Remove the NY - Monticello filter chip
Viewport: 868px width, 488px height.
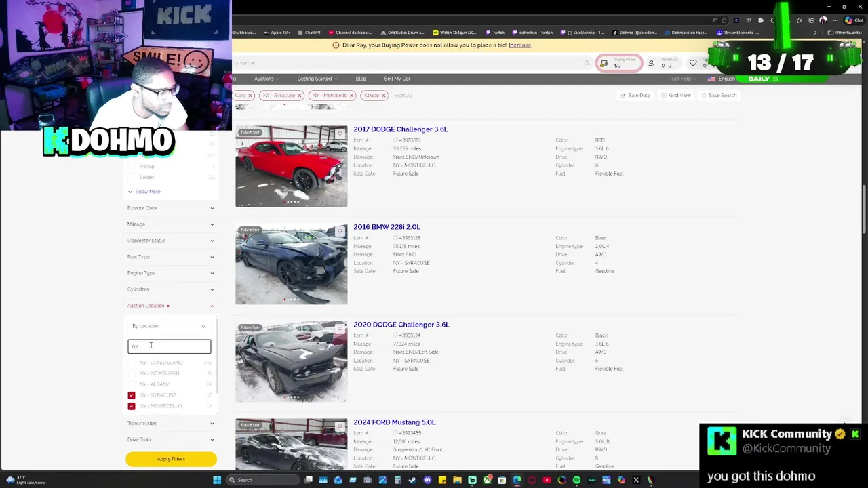[351, 96]
